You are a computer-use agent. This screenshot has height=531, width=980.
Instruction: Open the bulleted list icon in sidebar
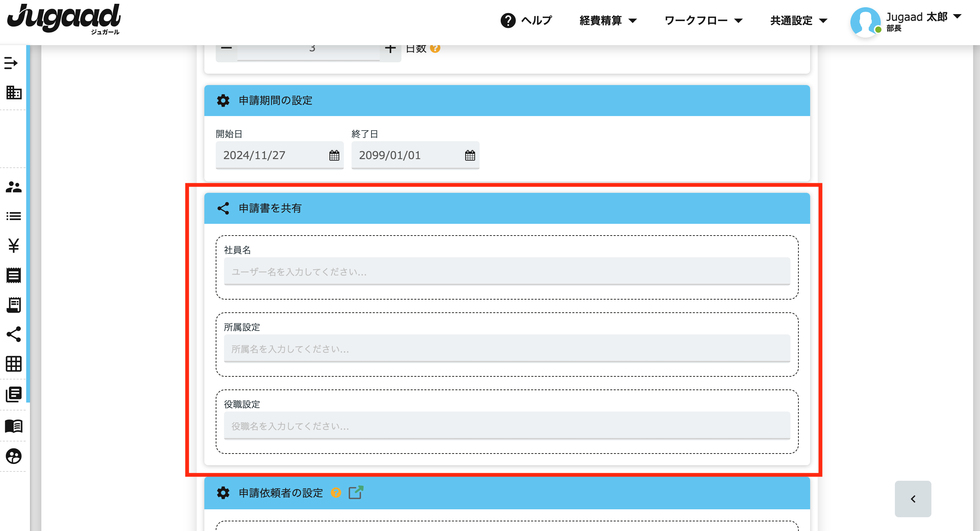[x=14, y=216]
